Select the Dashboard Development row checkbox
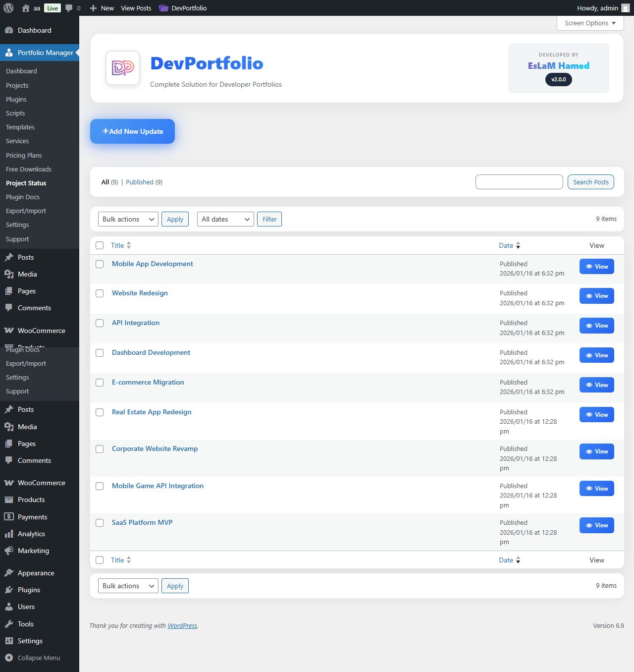Screen dimensions: 634x672 100,353
